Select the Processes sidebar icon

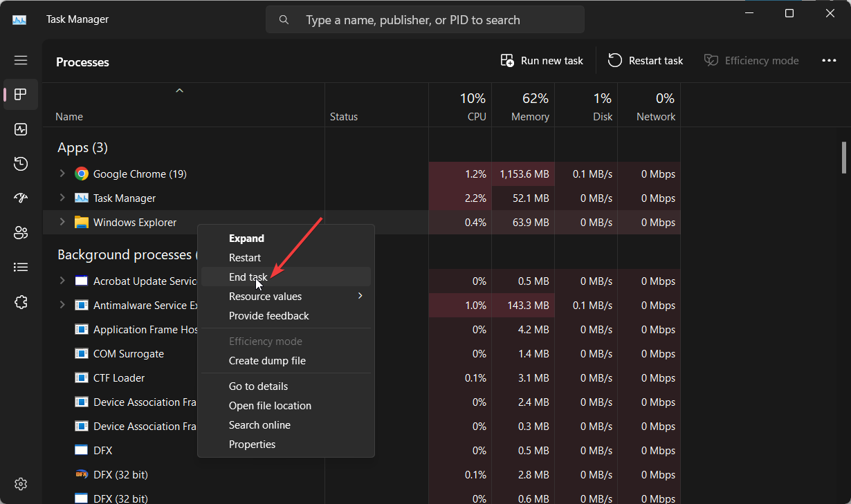[21, 94]
